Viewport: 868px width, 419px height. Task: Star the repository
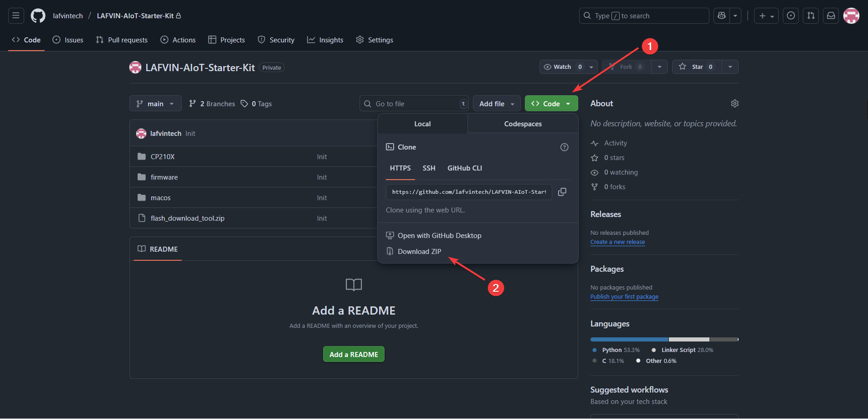(x=697, y=67)
